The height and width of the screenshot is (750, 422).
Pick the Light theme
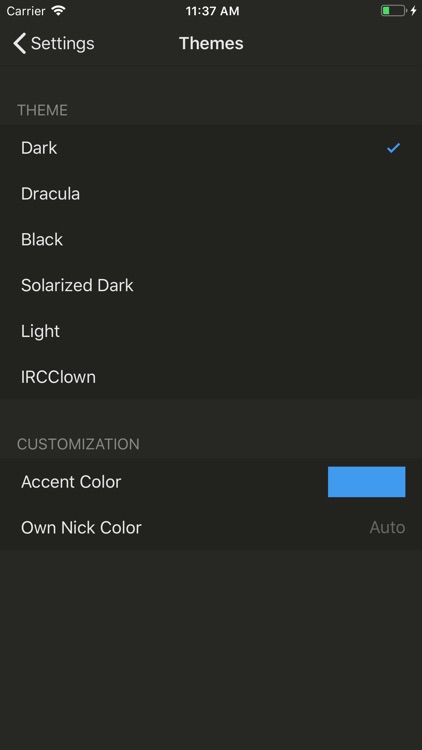tap(211, 331)
